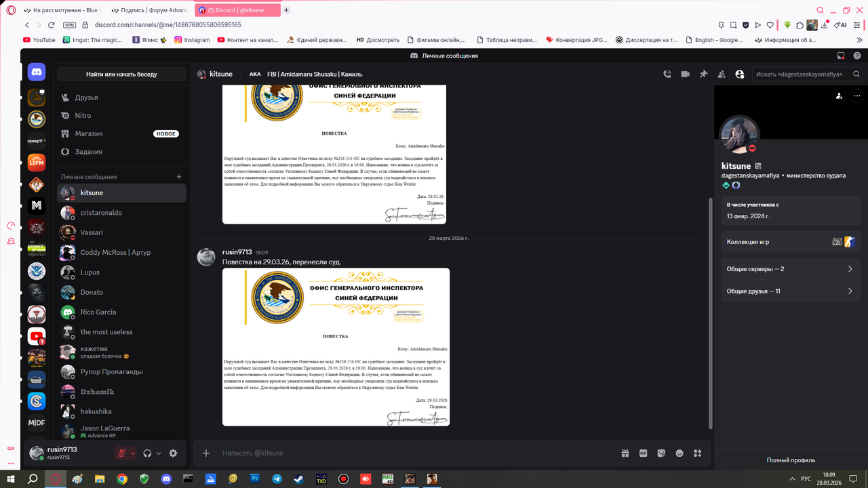Open Opera AI assistant button
The height and width of the screenshot is (488, 868).
click(x=840, y=25)
